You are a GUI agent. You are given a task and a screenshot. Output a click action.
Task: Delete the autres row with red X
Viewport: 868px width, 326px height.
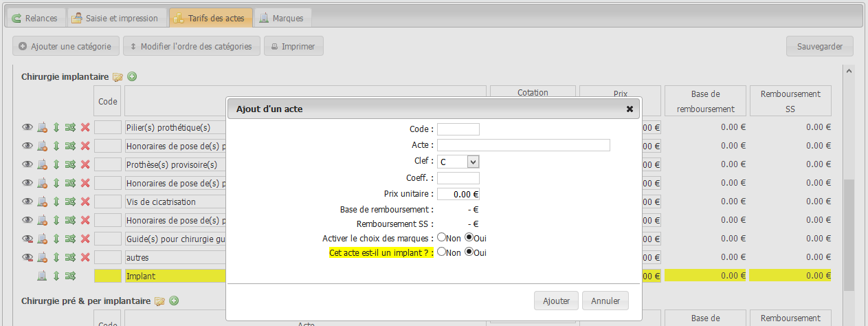85,257
